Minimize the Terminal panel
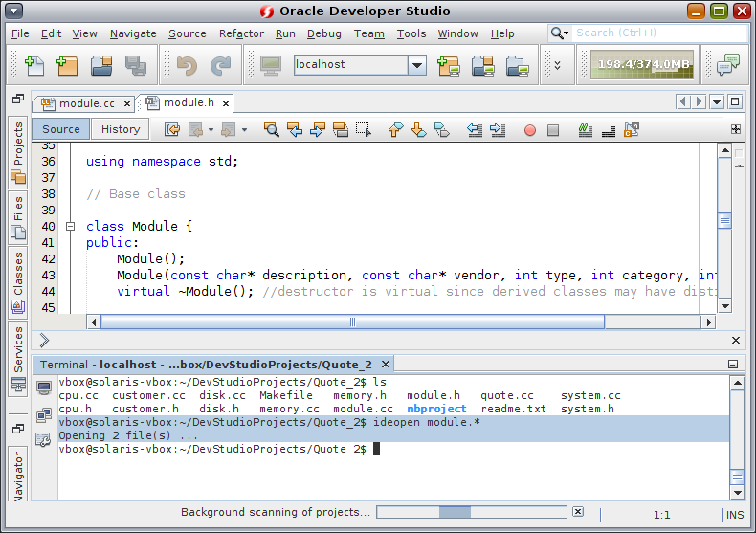756x533 pixels. (733, 365)
